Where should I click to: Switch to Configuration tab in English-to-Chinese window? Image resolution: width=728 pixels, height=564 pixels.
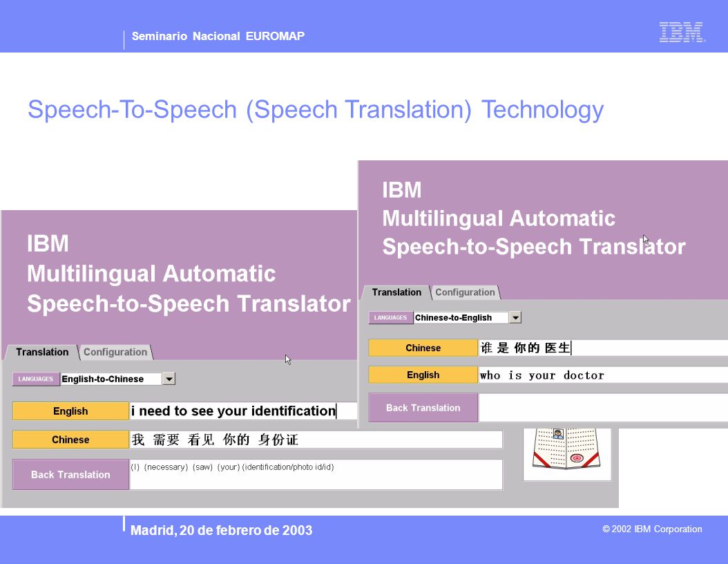[x=115, y=352]
